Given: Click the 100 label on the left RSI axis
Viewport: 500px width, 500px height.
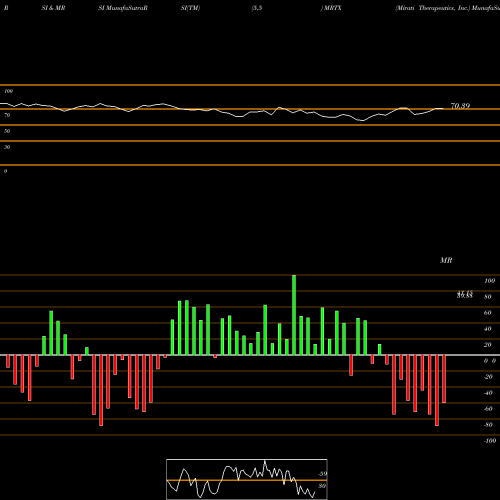Looking at the screenshot, I should tap(8, 91).
